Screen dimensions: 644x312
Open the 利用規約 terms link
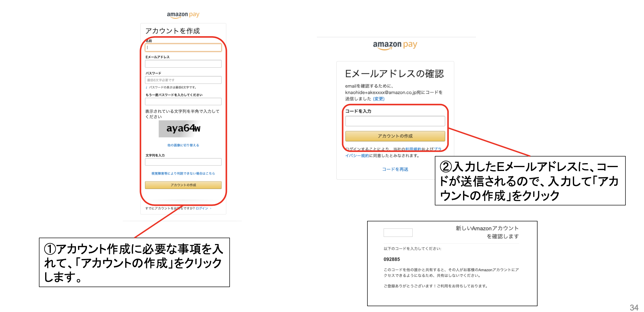click(x=413, y=149)
